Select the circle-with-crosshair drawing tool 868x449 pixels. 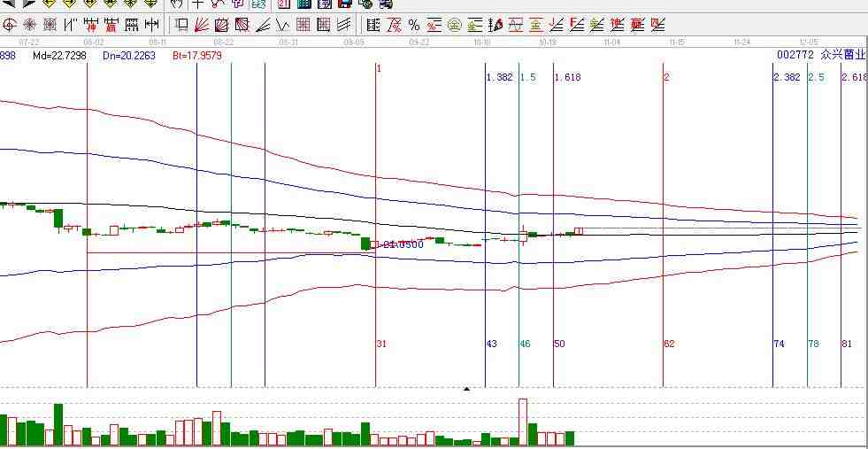[10, 25]
